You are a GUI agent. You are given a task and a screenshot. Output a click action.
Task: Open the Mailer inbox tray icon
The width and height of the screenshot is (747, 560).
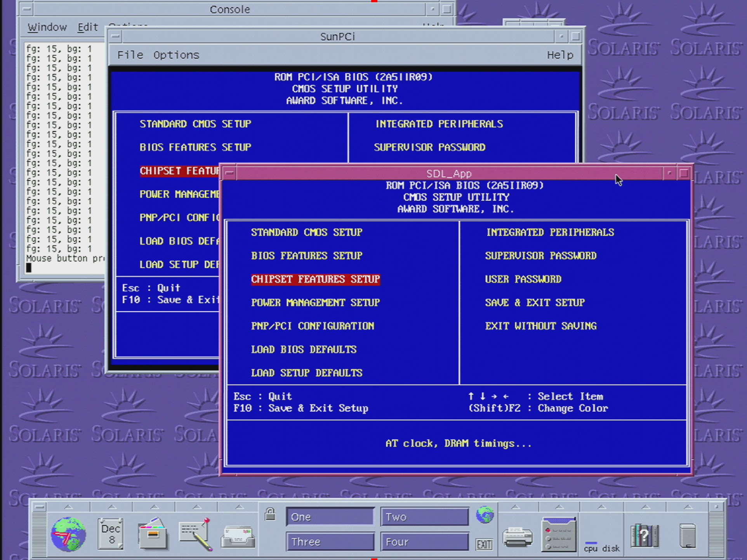[238, 536]
